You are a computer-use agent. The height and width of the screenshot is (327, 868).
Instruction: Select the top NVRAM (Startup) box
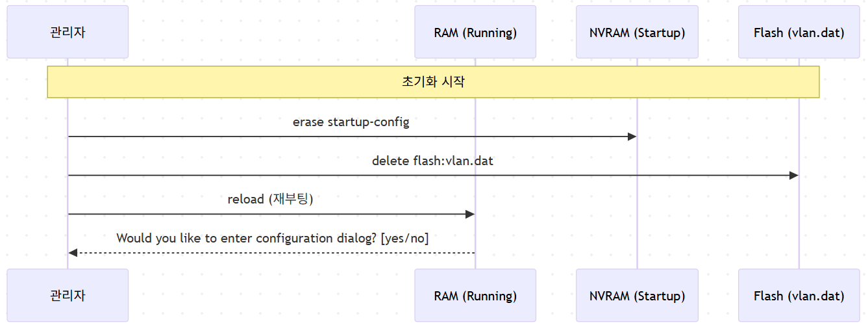tap(637, 32)
